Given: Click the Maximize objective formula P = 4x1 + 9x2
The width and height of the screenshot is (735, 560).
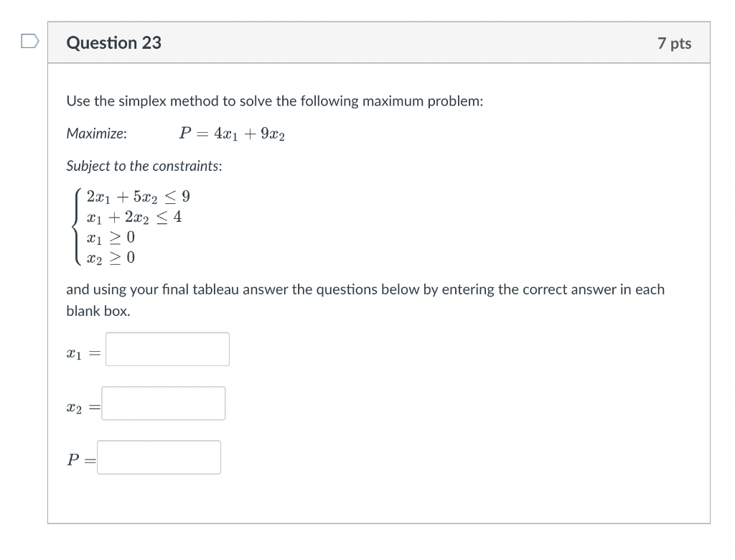Looking at the screenshot, I should tap(231, 134).
